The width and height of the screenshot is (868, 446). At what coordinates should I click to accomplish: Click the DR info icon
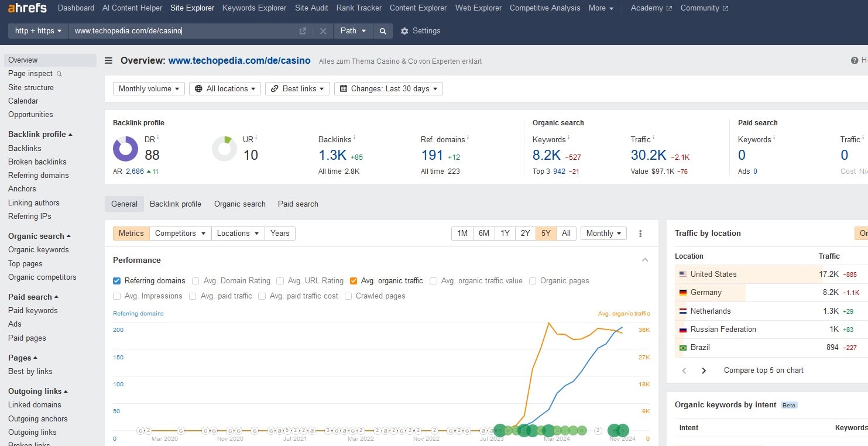coord(157,138)
